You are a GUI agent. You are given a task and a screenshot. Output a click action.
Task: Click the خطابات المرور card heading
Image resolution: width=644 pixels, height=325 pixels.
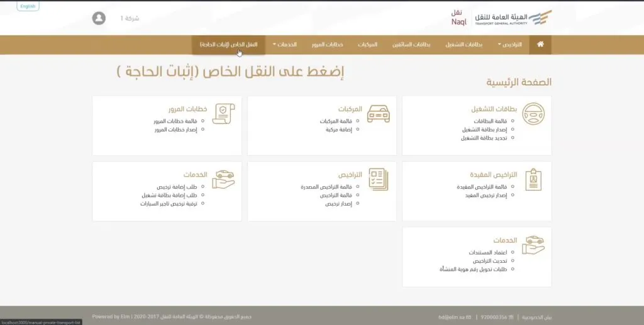pos(187,109)
